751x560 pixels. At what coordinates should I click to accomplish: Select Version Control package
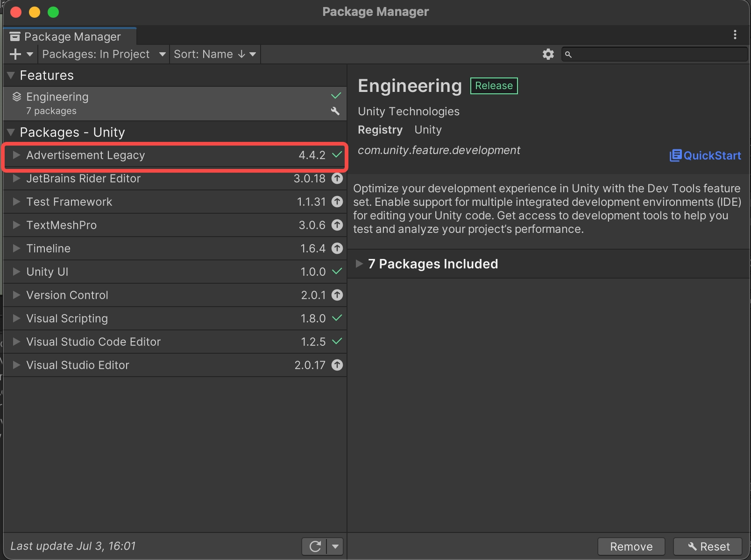(175, 295)
